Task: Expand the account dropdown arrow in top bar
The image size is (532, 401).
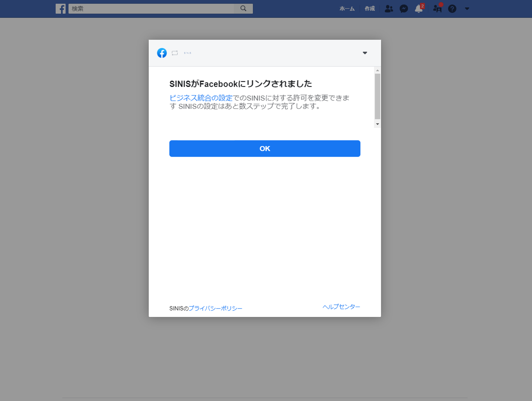Action: [467, 9]
